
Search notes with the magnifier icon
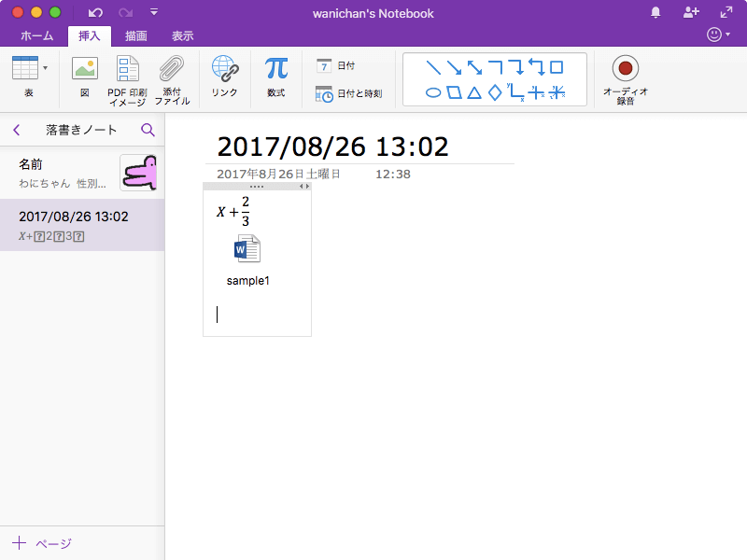pos(148,130)
